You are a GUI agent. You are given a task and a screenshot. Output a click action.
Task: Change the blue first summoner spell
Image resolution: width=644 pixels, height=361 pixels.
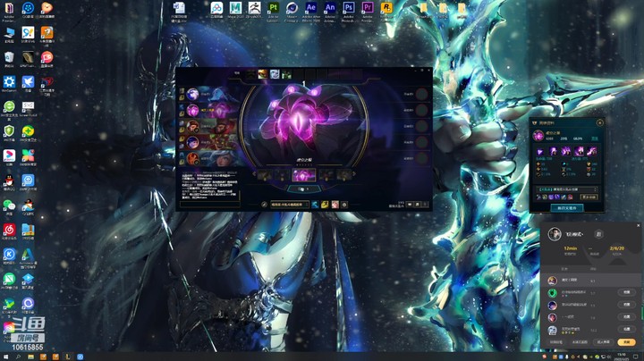(315, 205)
